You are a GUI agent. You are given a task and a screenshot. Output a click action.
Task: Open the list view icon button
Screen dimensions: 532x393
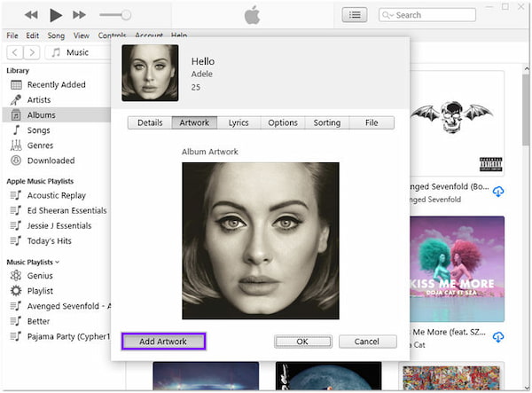coord(355,15)
